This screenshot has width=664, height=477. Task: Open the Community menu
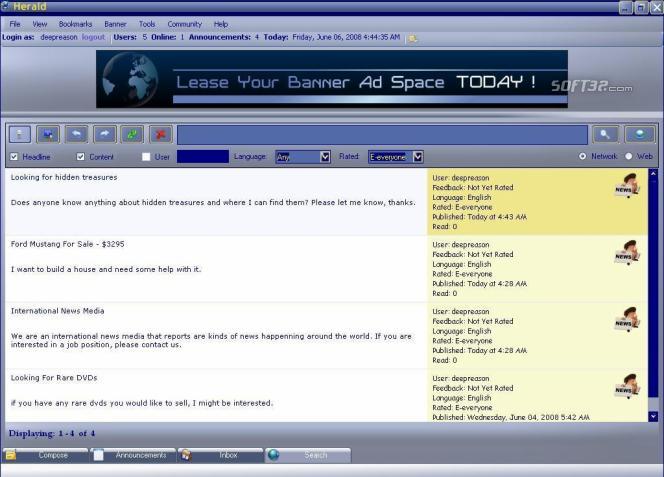[184, 23]
